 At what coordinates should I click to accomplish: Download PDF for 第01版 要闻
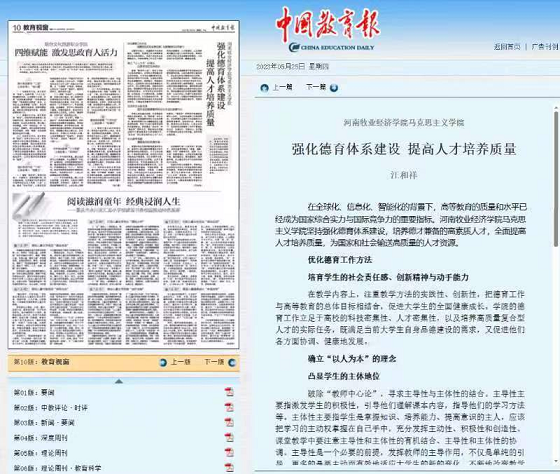[229, 392]
